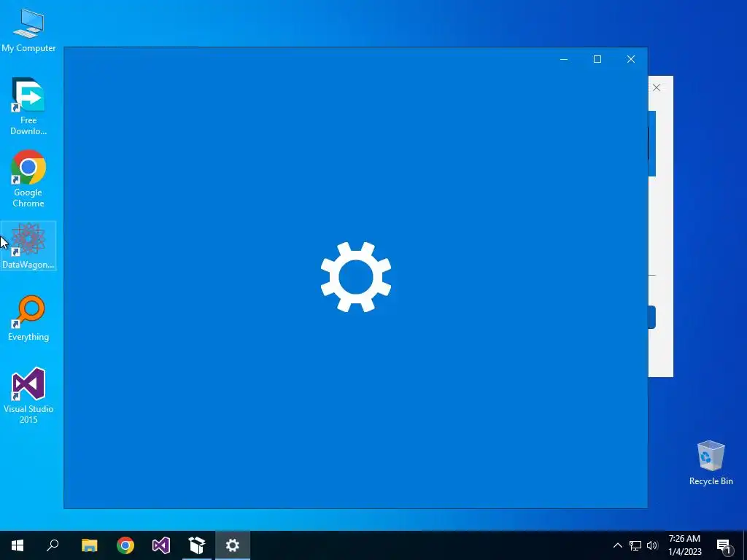The width and height of the screenshot is (747, 560).
Task: Select the Visual Studio 2015 desktop shortcut
Action: coord(28,395)
